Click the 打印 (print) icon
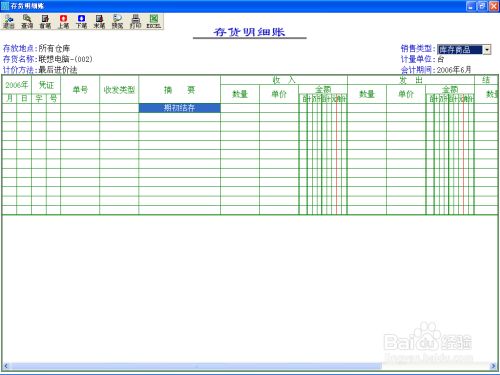Viewport: 500px width, 375px height. (x=135, y=21)
